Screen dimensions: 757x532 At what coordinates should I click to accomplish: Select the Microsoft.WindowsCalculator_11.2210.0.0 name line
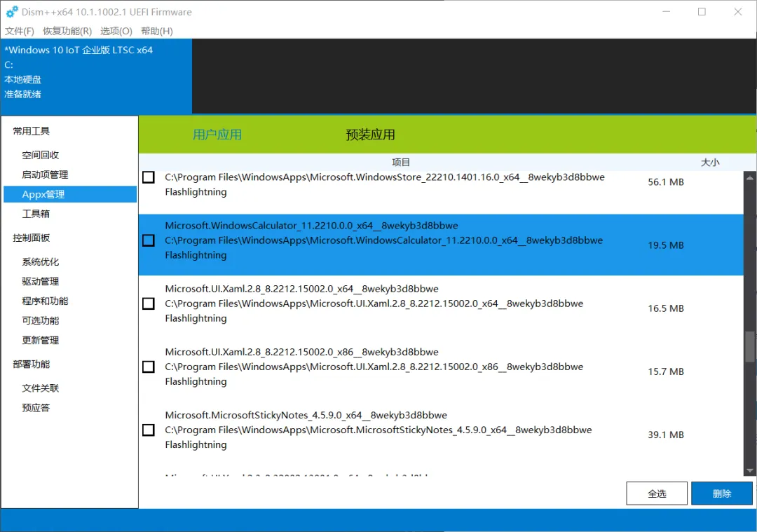click(311, 226)
